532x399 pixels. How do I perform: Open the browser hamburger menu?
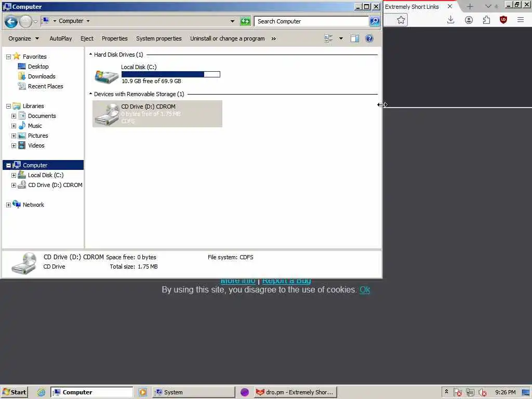(521, 20)
